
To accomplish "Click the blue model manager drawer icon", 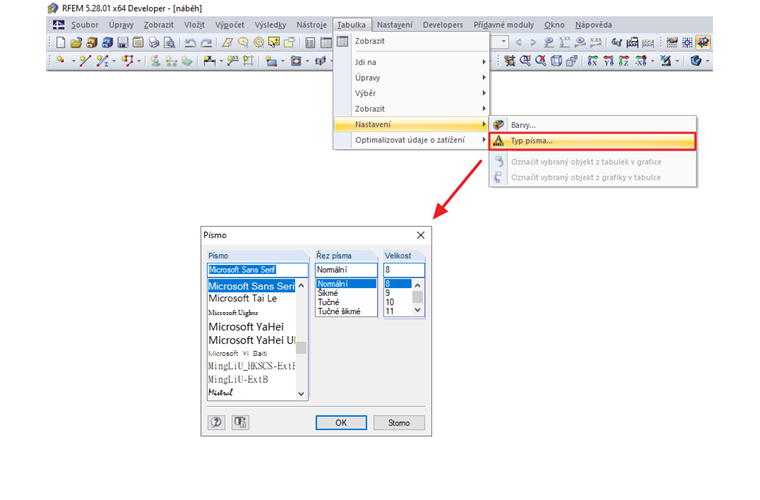I will coord(107,43).
